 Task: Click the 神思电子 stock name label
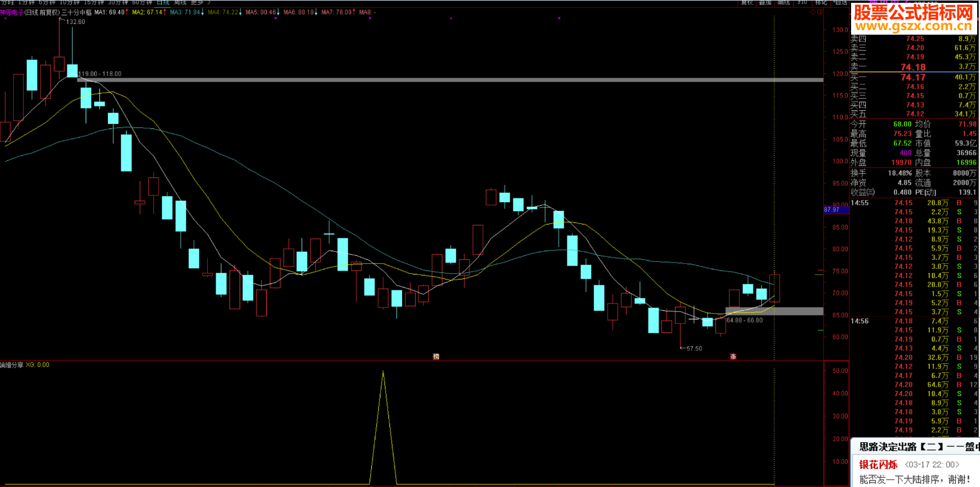point(12,12)
